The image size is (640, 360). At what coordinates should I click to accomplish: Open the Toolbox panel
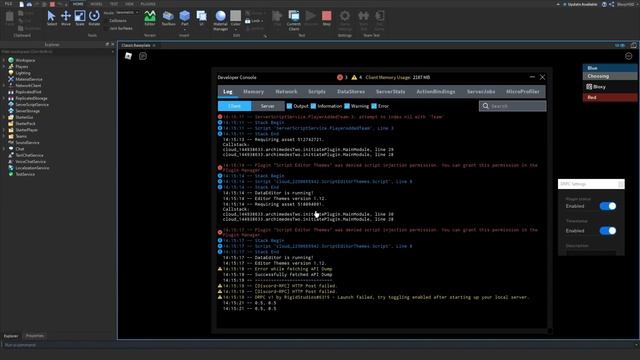point(168,18)
